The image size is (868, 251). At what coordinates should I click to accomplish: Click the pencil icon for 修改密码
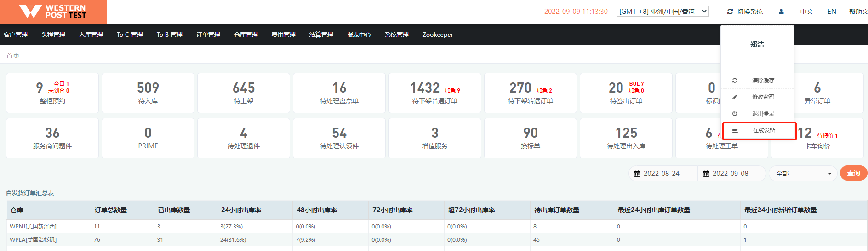pyautogui.click(x=735, y=97)
